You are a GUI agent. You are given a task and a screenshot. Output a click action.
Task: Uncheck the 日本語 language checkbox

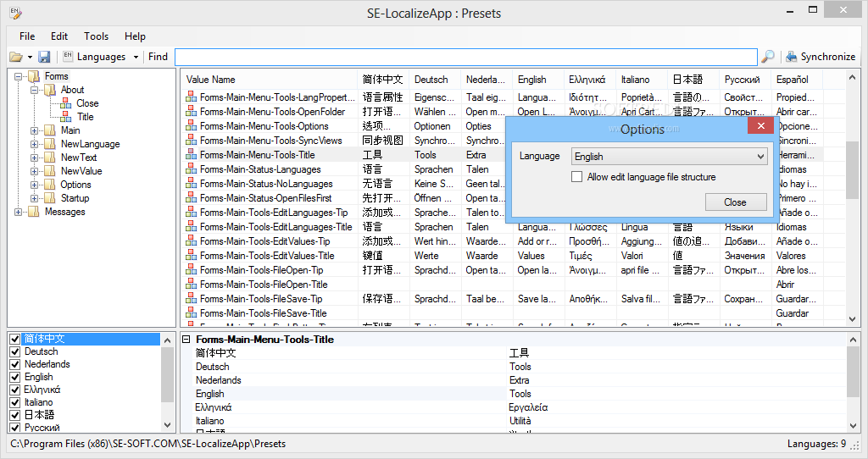(x=15, y=415)
